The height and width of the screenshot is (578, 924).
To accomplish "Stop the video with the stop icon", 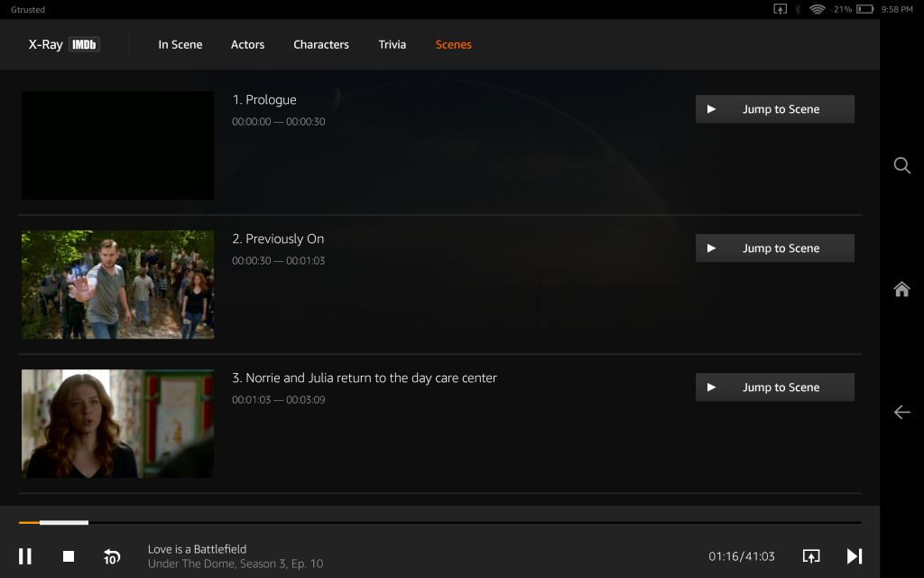I will (x=69, y=556).
